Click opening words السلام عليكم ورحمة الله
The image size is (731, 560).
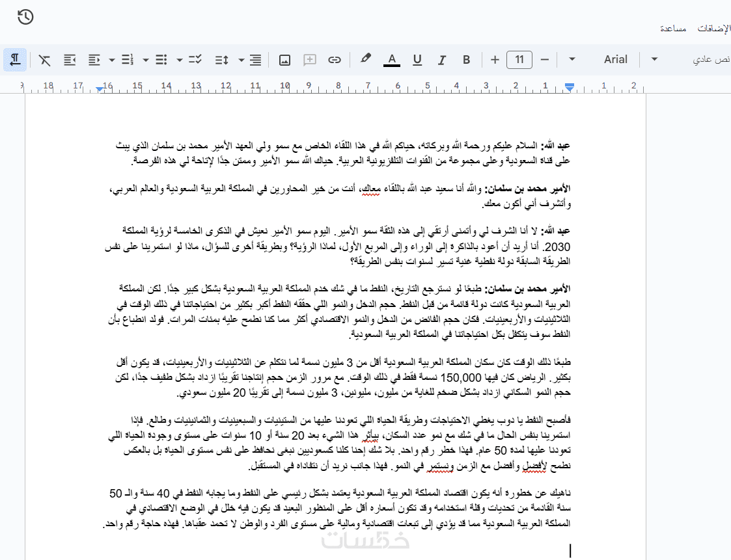pos(494,146)
